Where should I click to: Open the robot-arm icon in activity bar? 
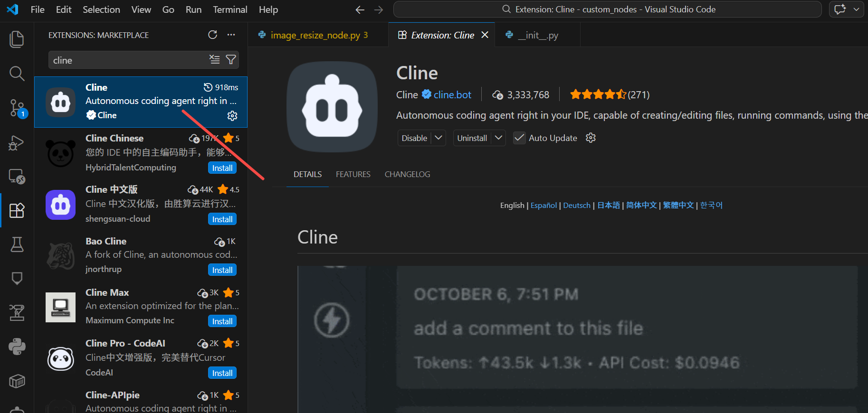(17, 313)
